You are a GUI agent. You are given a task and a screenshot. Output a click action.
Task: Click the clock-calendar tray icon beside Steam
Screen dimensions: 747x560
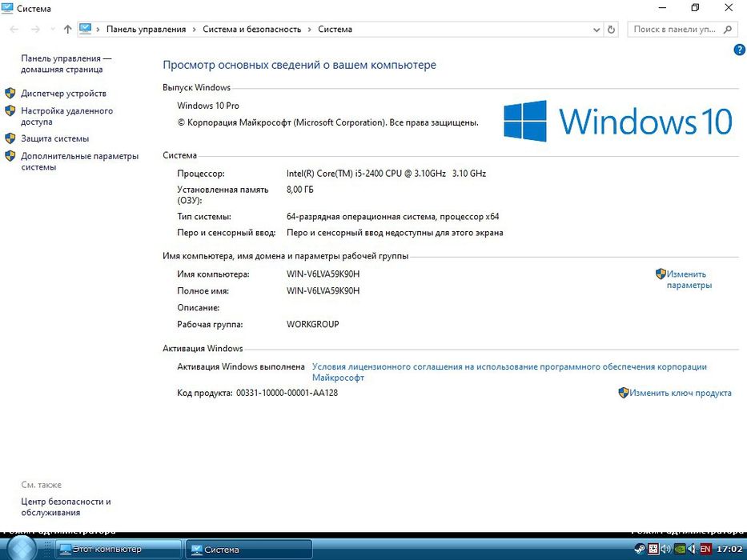coord(653,549)
